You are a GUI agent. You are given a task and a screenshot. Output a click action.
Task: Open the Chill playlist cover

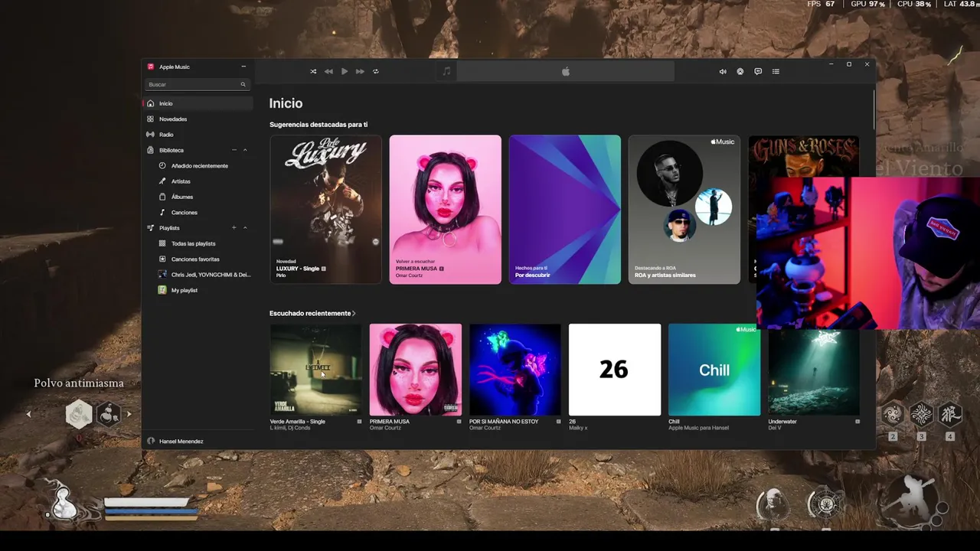tap(714, 370)
